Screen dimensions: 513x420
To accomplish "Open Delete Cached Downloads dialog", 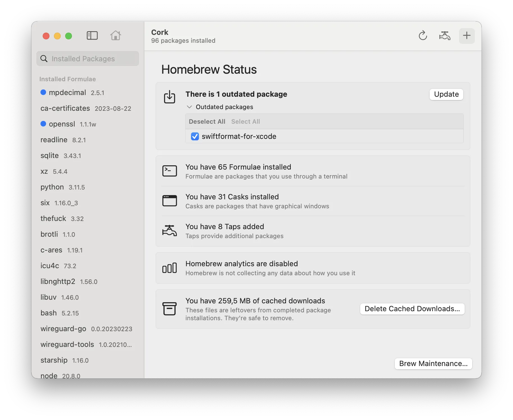I will [x=412, y=309].
